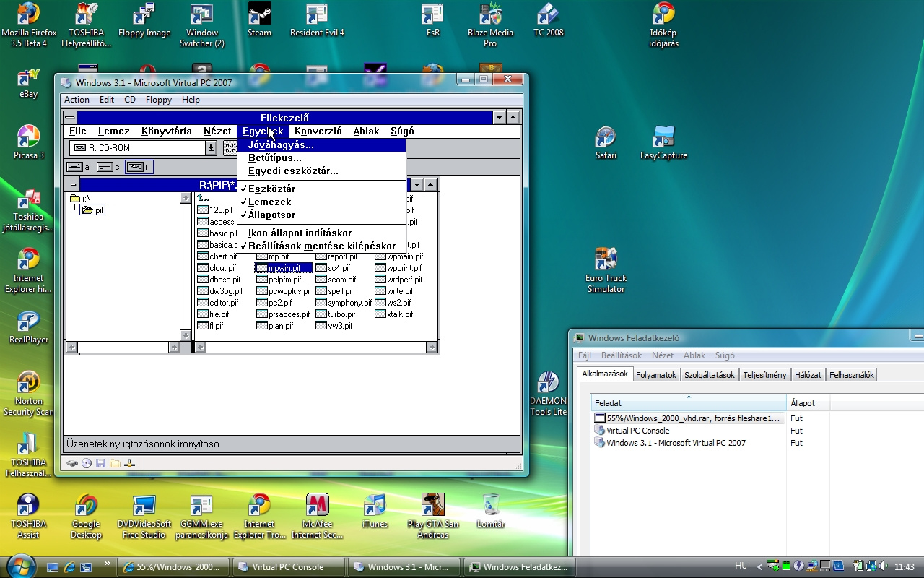Viewport: 924px width, 578px height.
Task: Open the Filekezelő system menu box
Action: (70, 118)
